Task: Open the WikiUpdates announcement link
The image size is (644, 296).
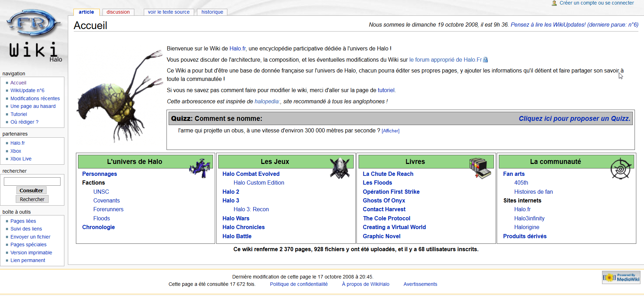Action: tap(574, 25)
